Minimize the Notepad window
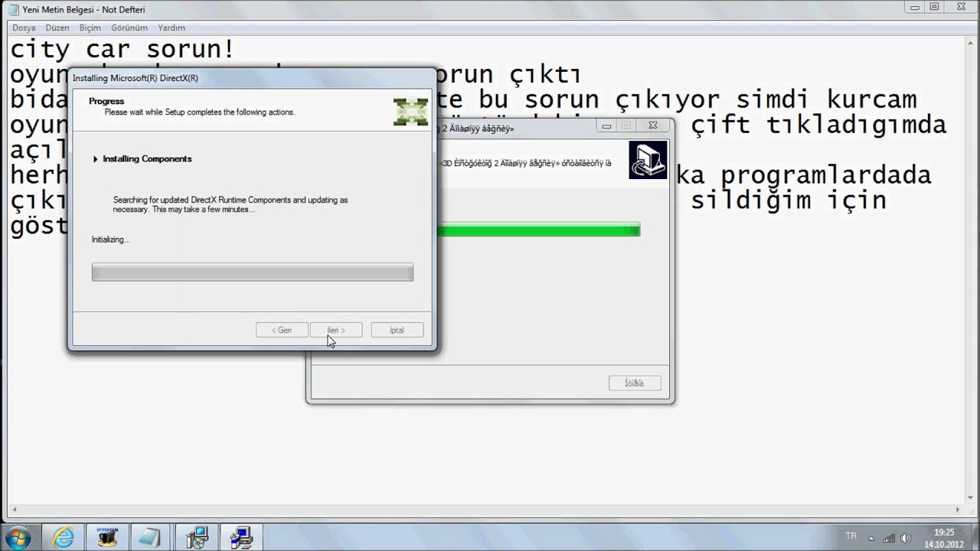 pos(915,7)
